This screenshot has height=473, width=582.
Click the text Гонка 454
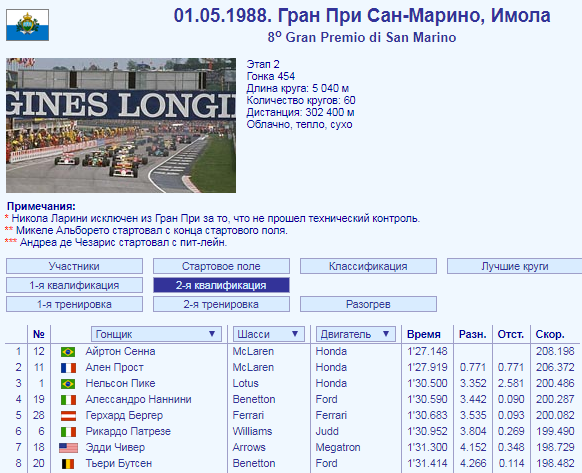pyautogui.click(x=271, y=76)
